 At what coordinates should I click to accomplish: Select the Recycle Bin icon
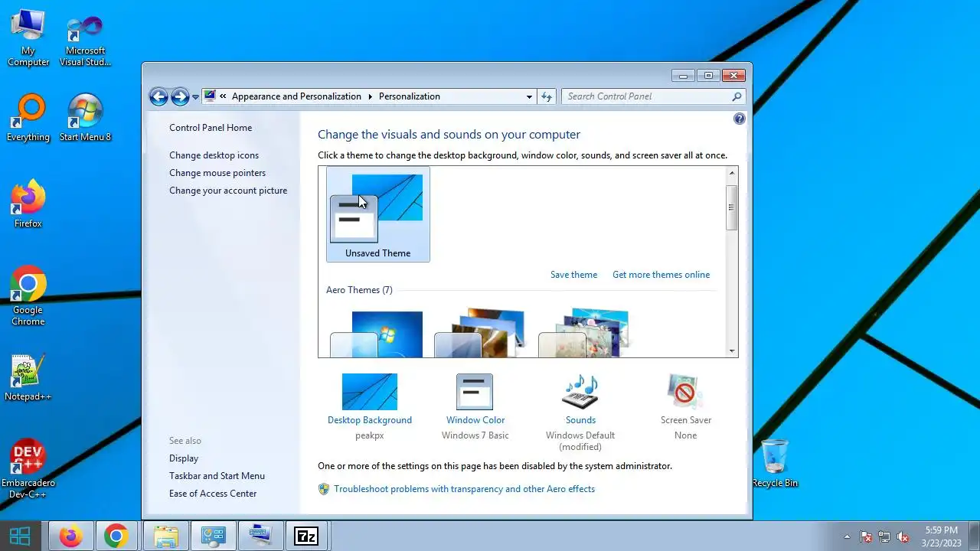tap(775, 463)
